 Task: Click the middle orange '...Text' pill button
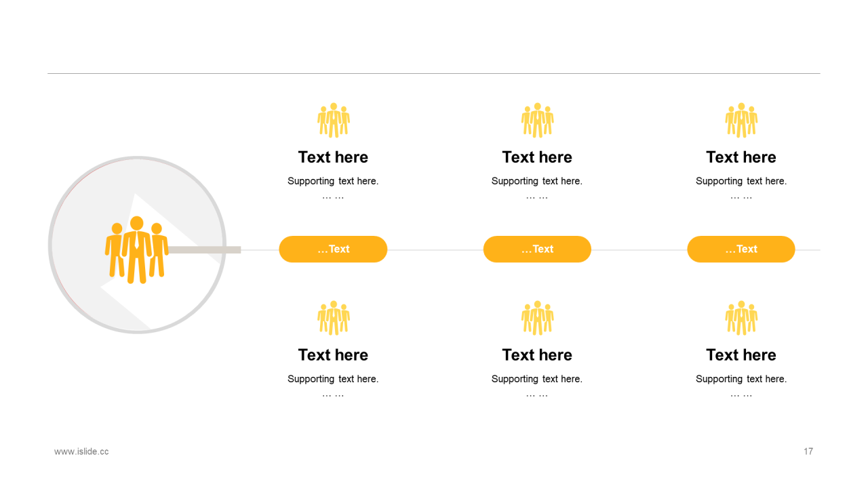(537, 249)
